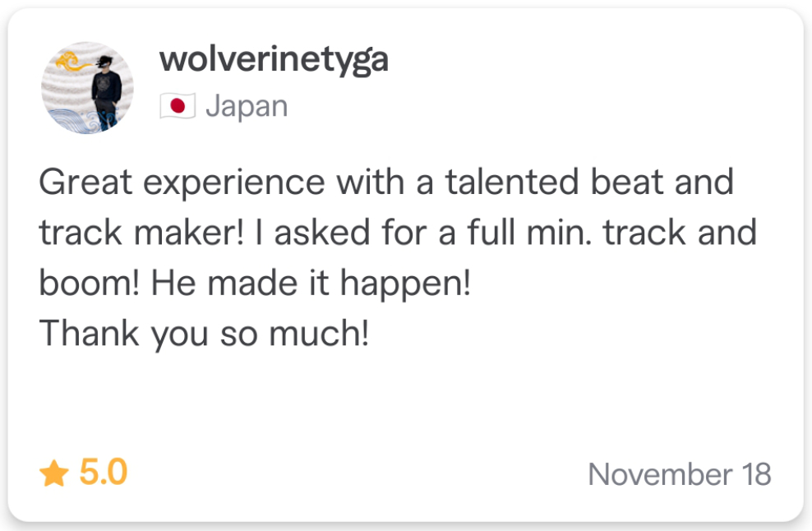Click the word 'November' in the date

click(x=660, y=474)
